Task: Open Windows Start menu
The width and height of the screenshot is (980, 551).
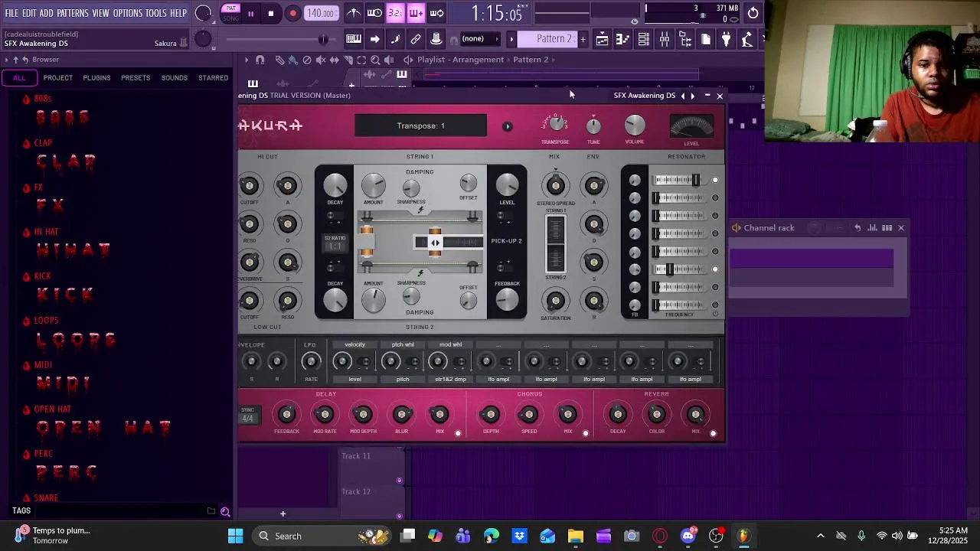Action: (235, 536)
